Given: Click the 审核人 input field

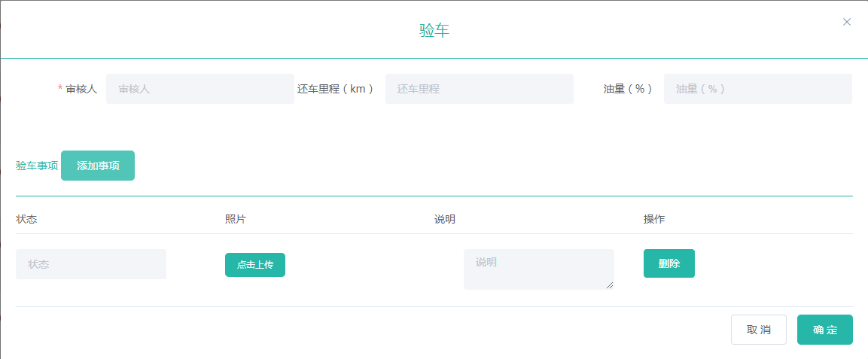Looking at the screenshot, I should (x=199, y=89).
